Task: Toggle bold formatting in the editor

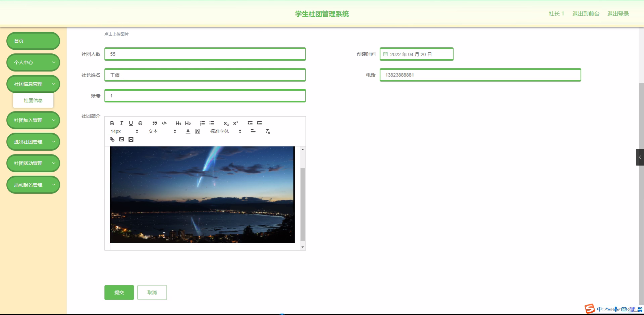Action: [112, 123]
